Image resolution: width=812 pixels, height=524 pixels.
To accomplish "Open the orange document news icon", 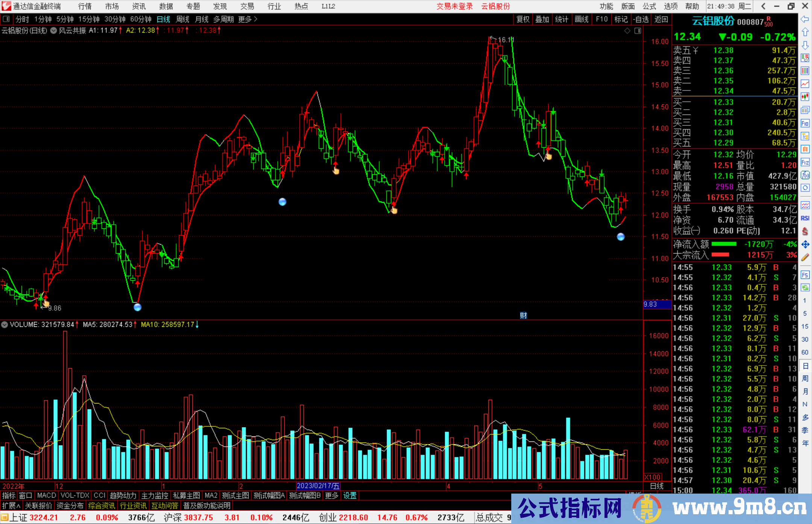I will [x=805, y=149].
